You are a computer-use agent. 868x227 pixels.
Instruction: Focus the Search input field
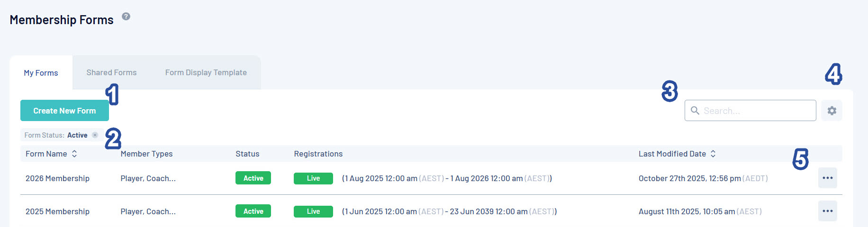pos(750,111)
